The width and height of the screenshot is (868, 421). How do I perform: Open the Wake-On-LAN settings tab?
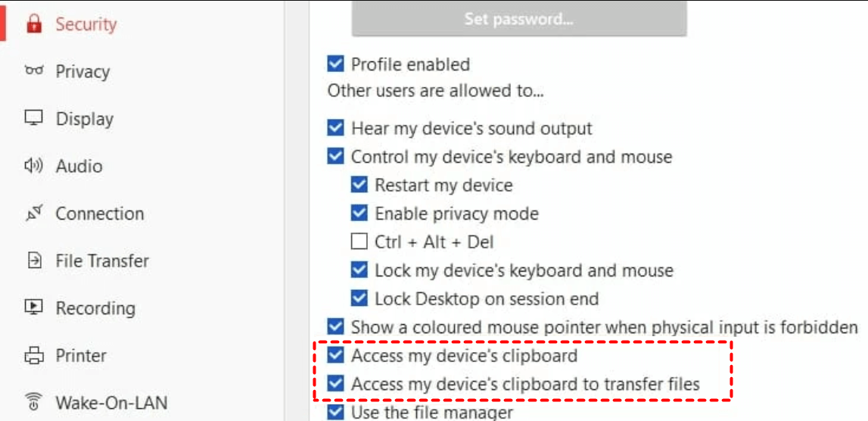[x=110, y=403]
